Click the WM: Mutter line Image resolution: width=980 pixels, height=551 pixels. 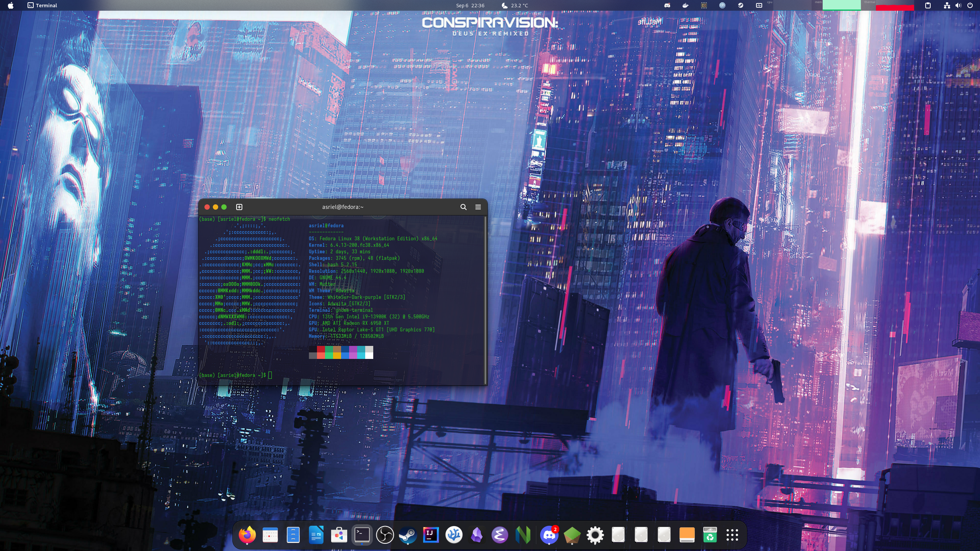pos(322,284)
